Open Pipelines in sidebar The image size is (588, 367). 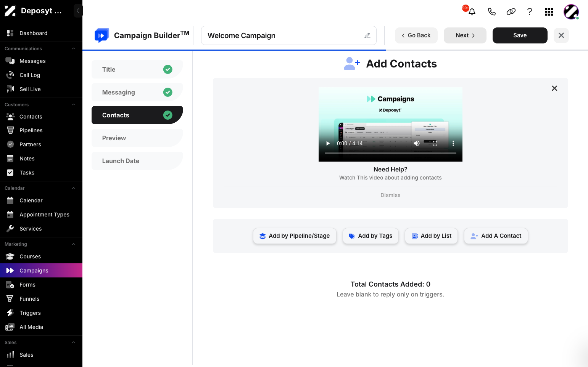[41, 130]
